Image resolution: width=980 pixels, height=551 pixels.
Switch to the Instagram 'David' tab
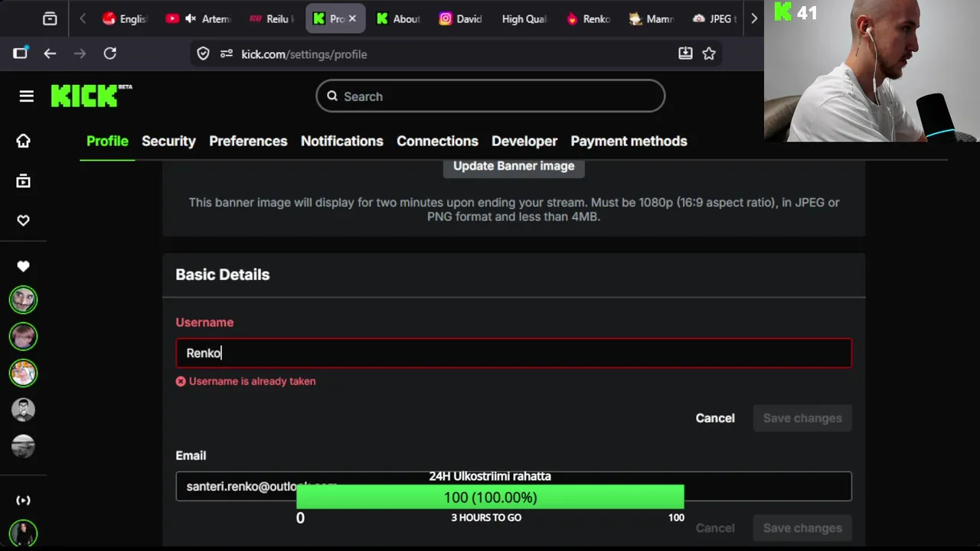[x=460, y=19]
